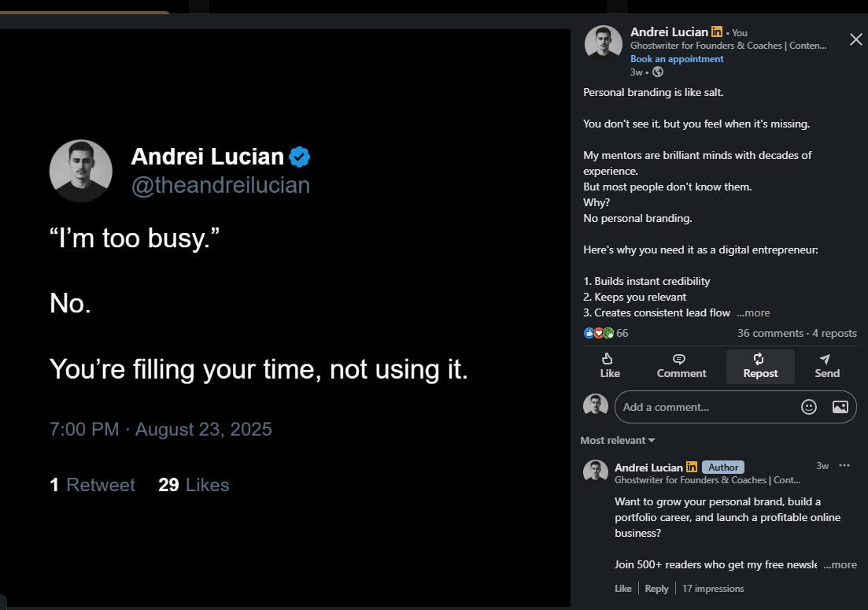This screenshot has width=868, height=610.
Task: Expand the post text with …more
Action: (x=754, y=312)
